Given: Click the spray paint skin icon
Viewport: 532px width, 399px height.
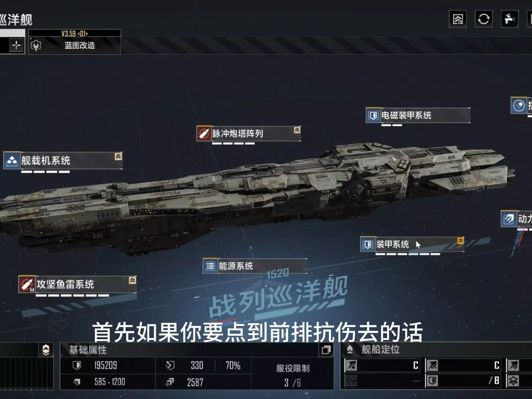Looking at the screenshot, I should (x=509, y=19).
